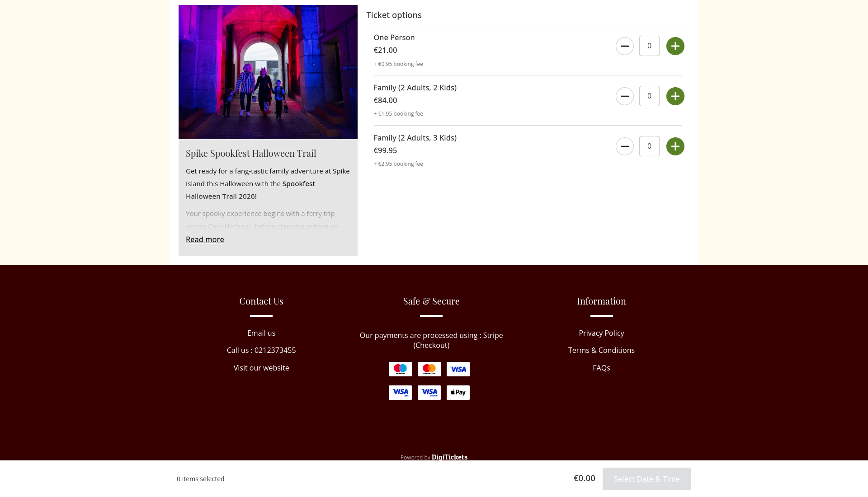Decrease One Person ticket quantity with minus

(x=624, y=46)
